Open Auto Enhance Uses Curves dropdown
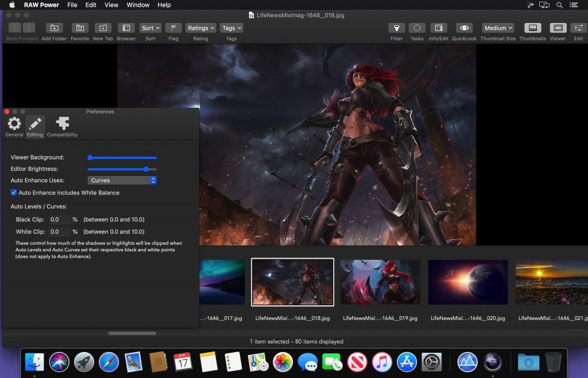The width and height of the screenshot is (588, 378). click(122, 180)
